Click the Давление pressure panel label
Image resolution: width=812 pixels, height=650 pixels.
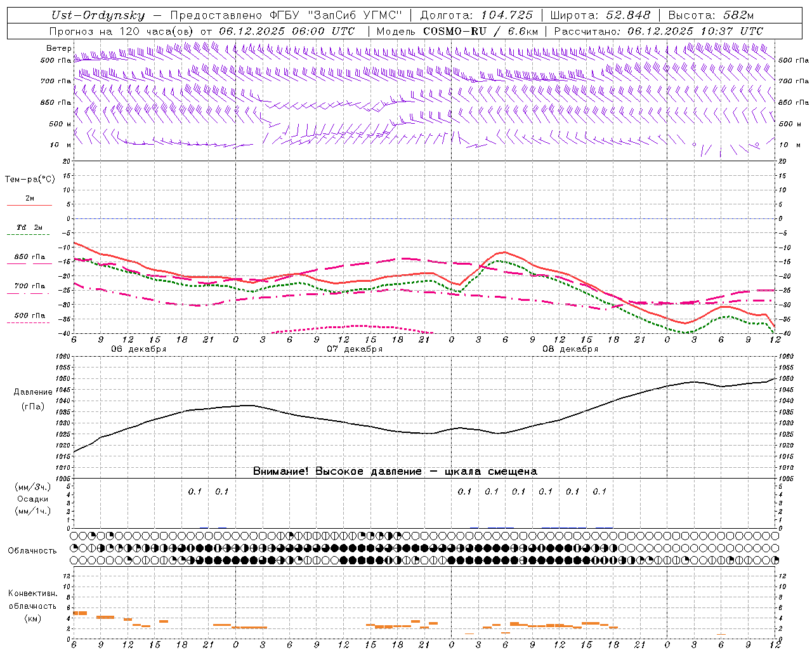click(33, 392)
